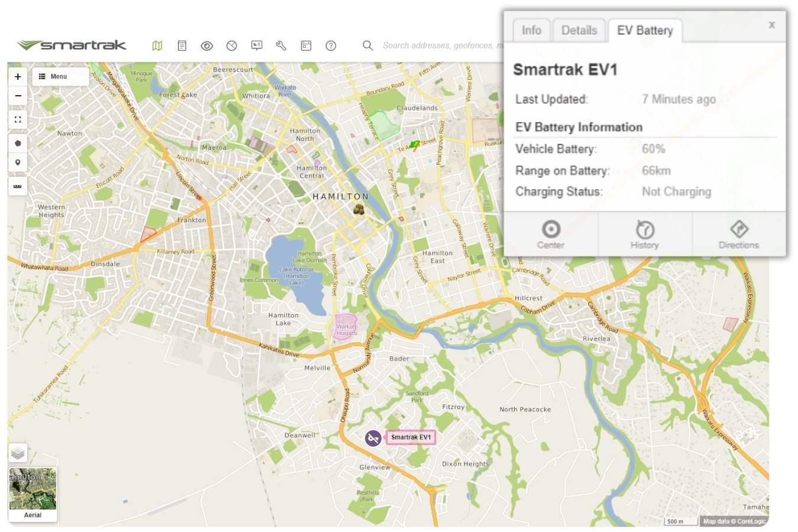Click the eye watch icon in toolbar
This screenshot has height=532, width=798.
coord(207,46)
